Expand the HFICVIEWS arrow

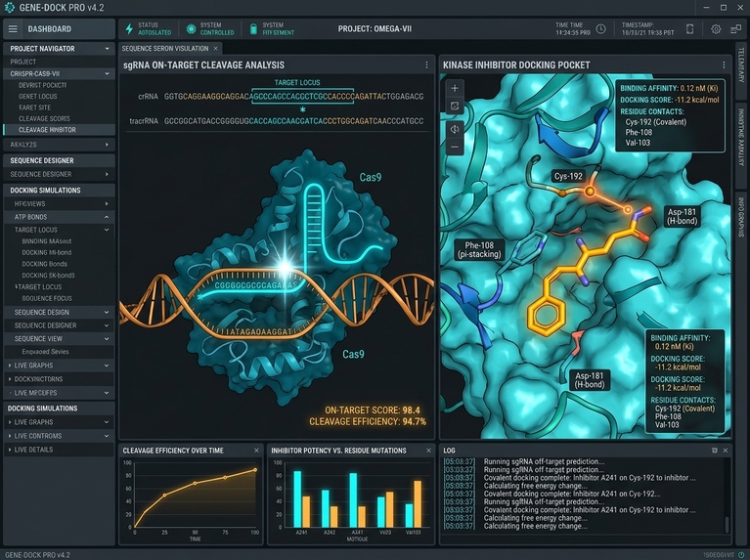pyautogui.click(x=107, y=203)
